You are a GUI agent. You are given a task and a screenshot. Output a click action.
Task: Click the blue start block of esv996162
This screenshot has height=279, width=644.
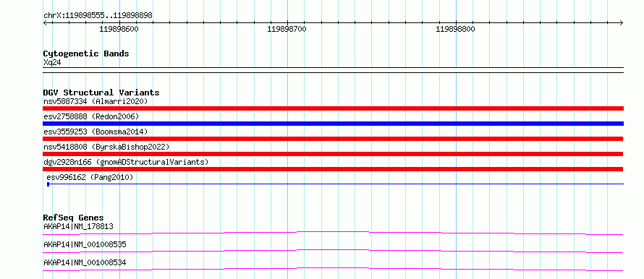point(48,184)
